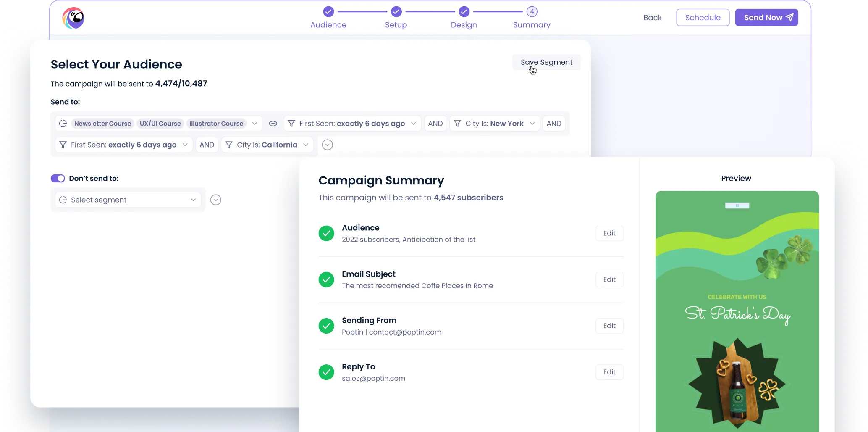Open the Select segment dropdown

128,200
